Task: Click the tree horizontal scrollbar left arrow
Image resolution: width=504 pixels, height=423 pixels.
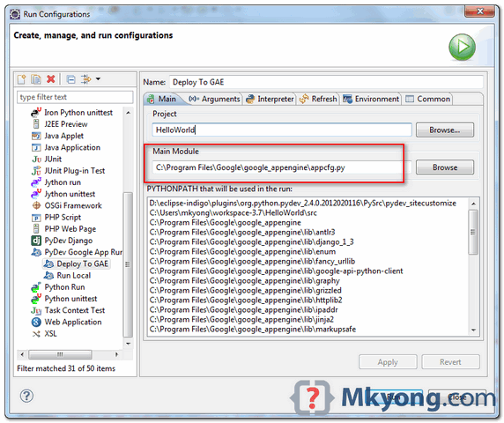Action: click(x=21, y=354)
